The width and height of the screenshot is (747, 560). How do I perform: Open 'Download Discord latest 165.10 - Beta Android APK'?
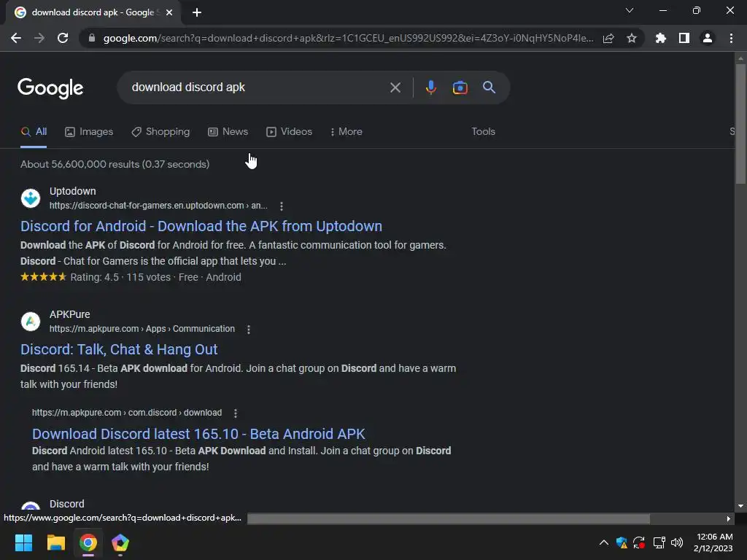tap(198, 434)
